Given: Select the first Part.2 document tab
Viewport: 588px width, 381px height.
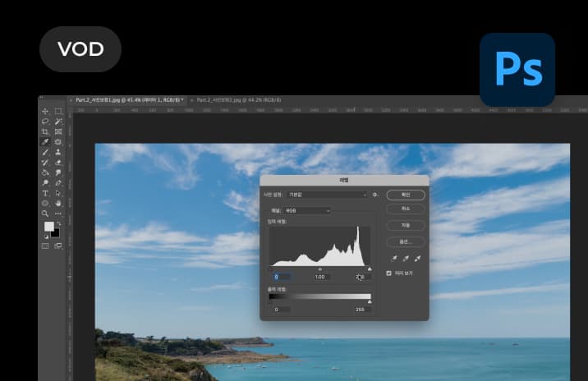Looking at the screenshot, I should pyautogui.click(x=127, y=99).
